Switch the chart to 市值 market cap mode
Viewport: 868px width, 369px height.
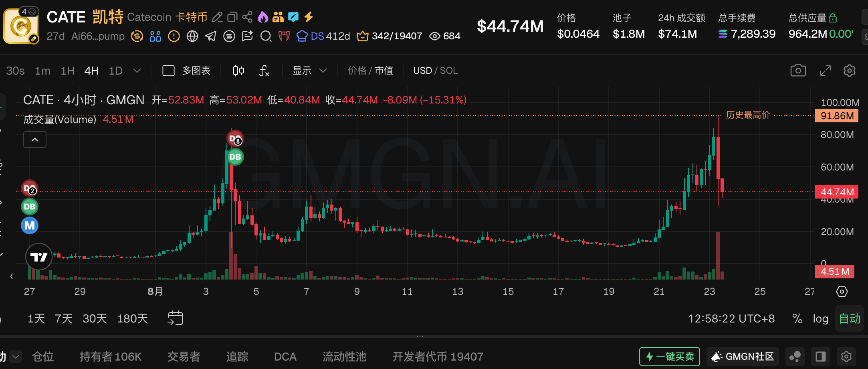pyautogui.click(x=384, y=71)
